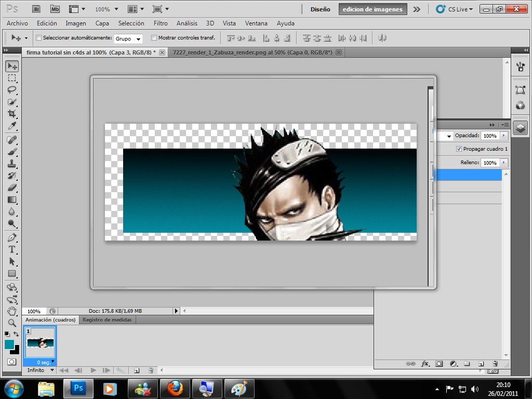Viewport: 532px width, 399px height.
Task: Select the Crop tool
Action: [x=12, y=114]
